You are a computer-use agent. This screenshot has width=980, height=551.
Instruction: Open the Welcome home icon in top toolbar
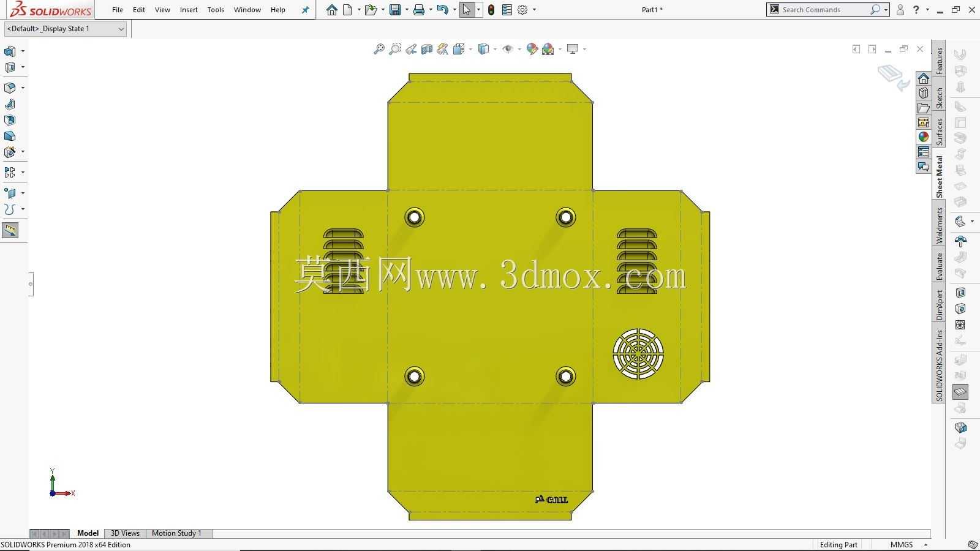point(331,10)
